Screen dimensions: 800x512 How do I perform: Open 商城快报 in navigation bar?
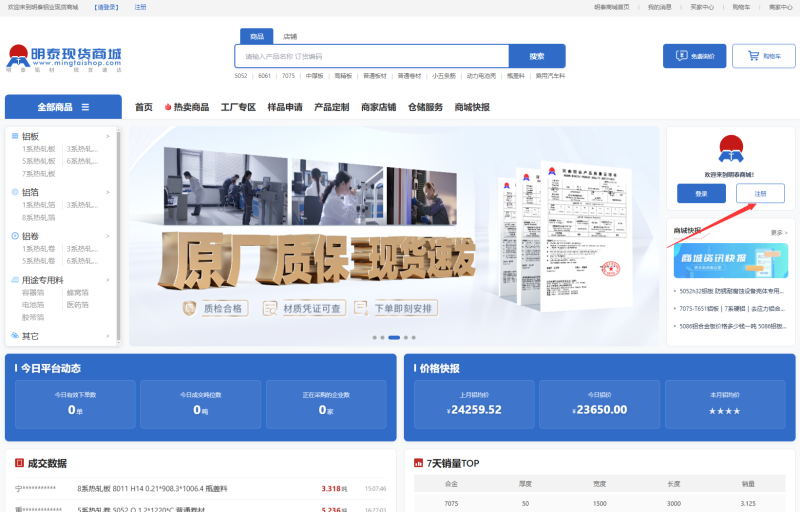tap(472, 107)
